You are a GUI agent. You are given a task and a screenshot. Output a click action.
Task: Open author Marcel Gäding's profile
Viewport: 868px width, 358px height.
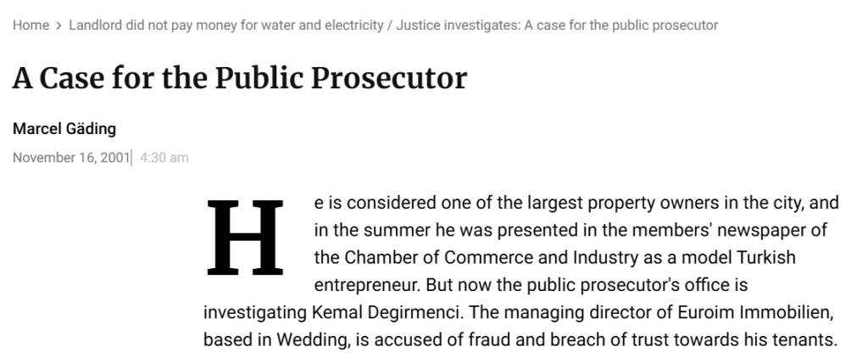(x=64, y=129)
